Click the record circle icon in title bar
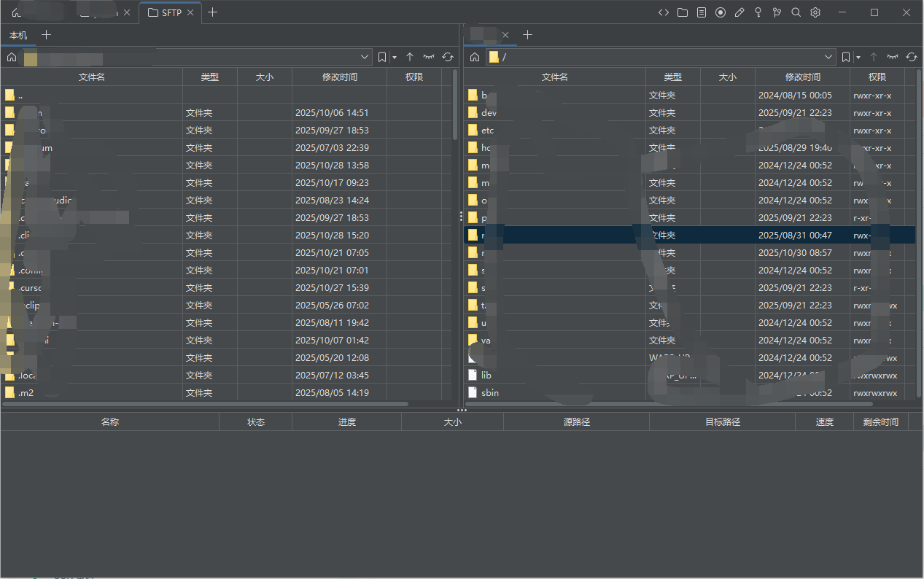The image size is (924, 579). (721, 12)
